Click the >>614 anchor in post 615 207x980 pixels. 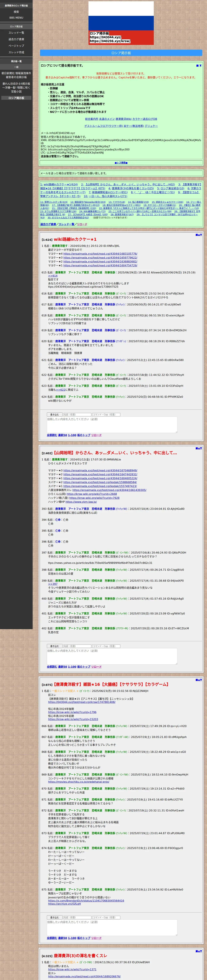[x=53, y=276]
